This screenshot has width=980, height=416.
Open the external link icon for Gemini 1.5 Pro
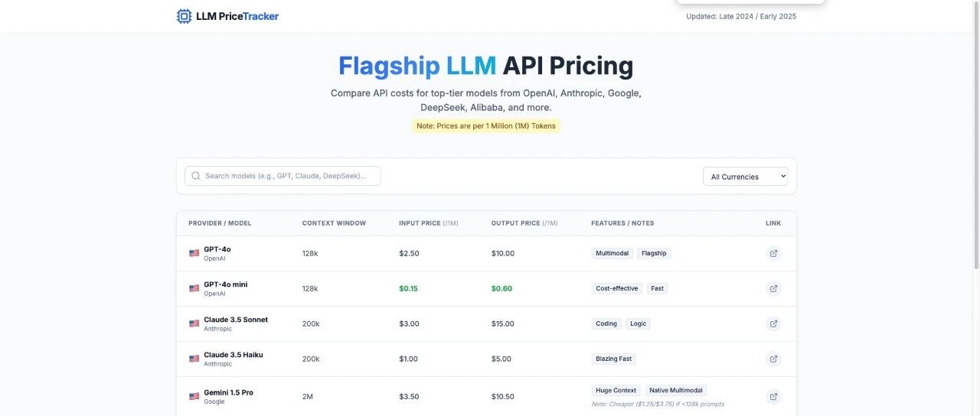click(773, 396)
